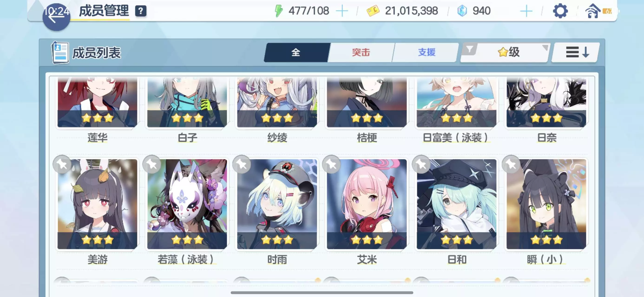Toggle the descending sort order button
The width and height of the screenshot is (644, 297).
(x=576, y=52)
